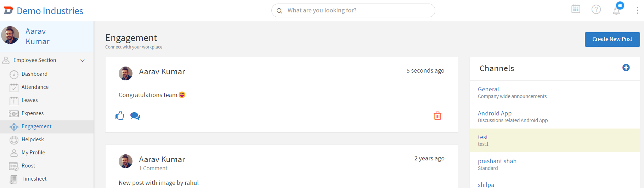Click Aarav Kumar's sidebar profile picture
Screen dimensions: 644x188
(10, 35)
